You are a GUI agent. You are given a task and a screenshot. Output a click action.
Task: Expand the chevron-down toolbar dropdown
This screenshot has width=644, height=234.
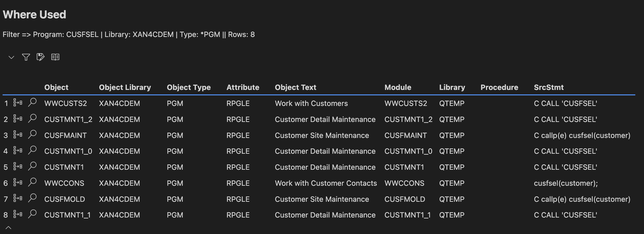pyautogui.click(x=11, y=57)
